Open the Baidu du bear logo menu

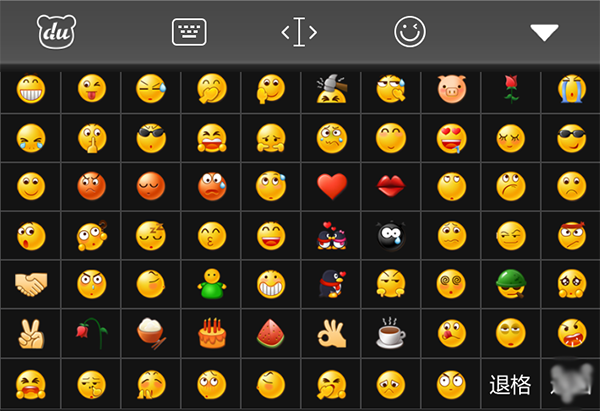tap(56, 32)
